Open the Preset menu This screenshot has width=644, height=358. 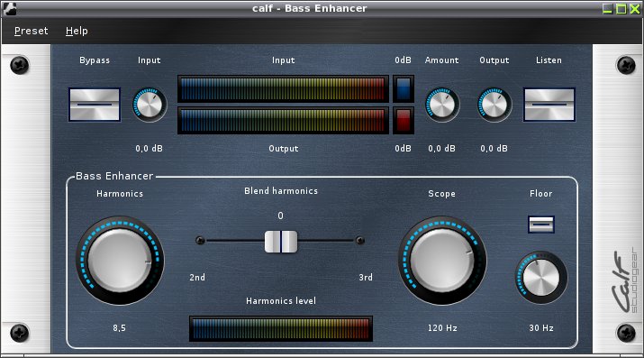tap(32, 31)
